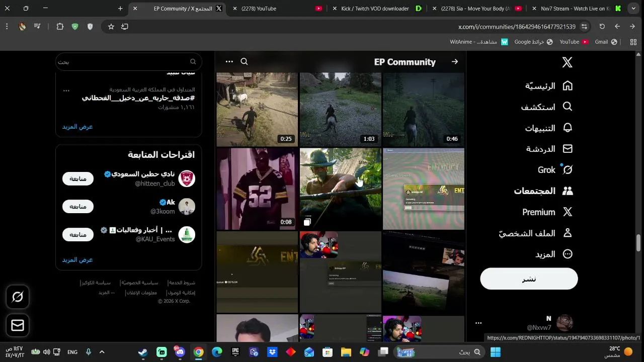Viewport: 644px width, 362px height.
Task: Bookmark this page with star icon
Action: pos(111,26)
